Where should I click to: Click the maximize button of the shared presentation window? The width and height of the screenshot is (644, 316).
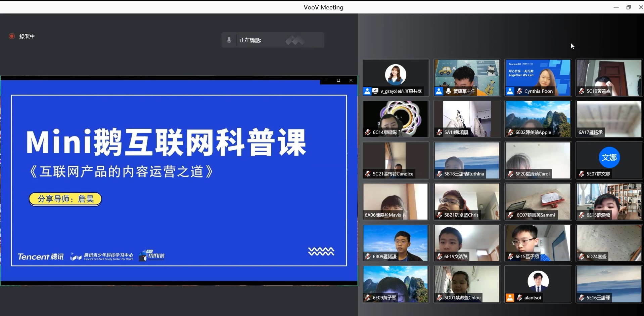click(338, 80)
